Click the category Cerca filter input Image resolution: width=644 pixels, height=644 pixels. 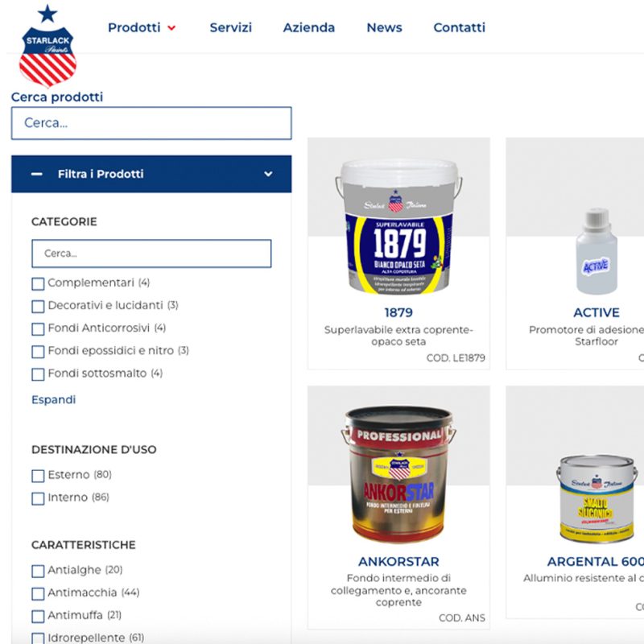pyautogui.click(x=151, y=254)
